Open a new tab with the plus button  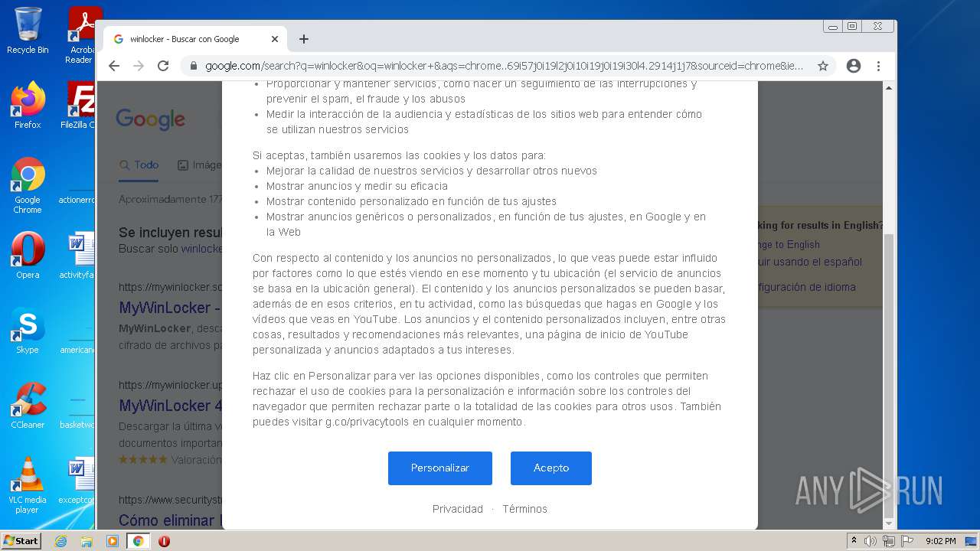click(x=304, y=39)
